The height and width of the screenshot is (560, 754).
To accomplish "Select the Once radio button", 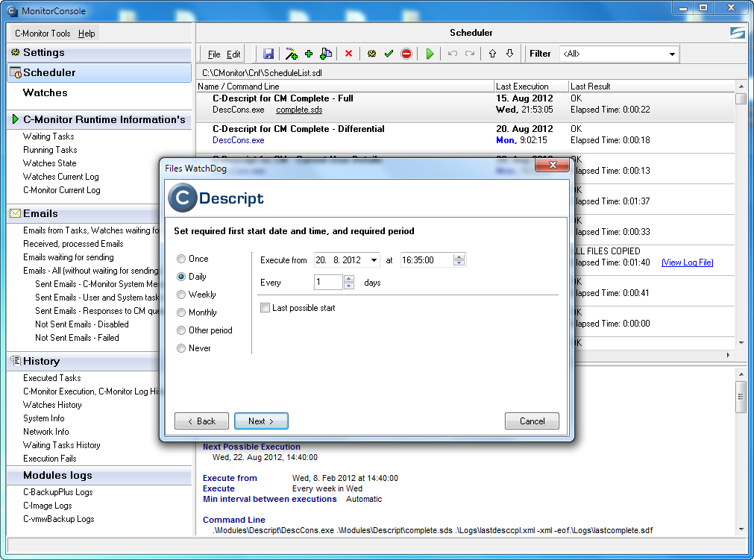I will click(x=180, y=259).
